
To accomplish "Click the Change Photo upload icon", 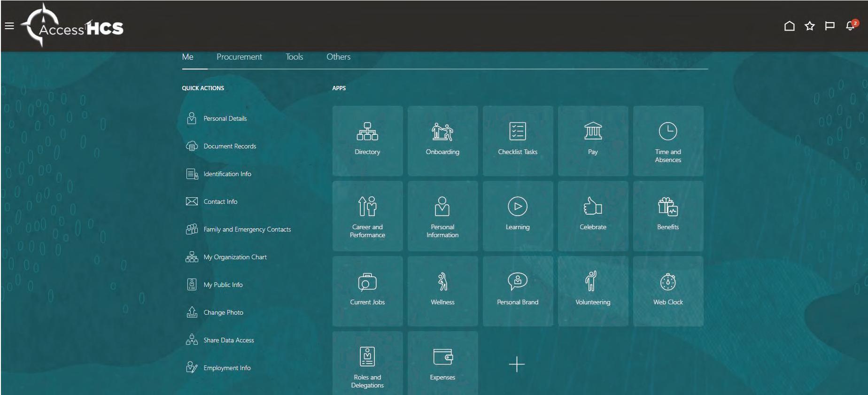I will (x=192, y=312).
